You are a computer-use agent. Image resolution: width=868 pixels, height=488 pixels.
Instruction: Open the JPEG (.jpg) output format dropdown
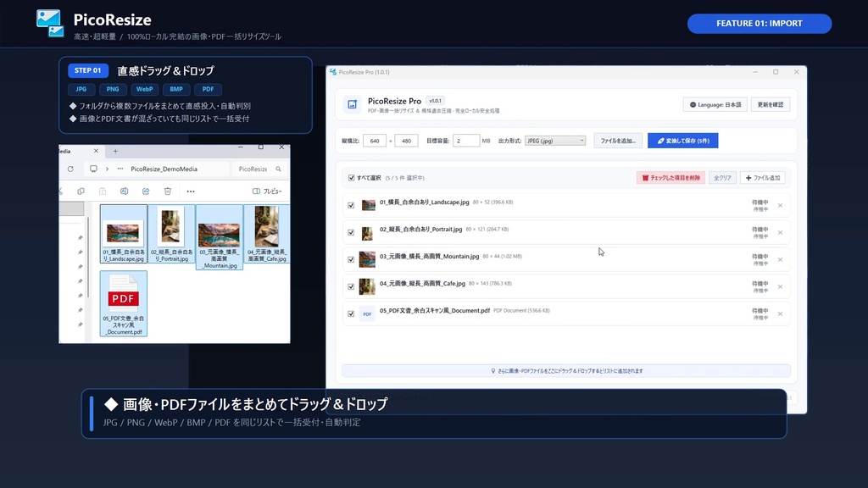tap(554, 141)
